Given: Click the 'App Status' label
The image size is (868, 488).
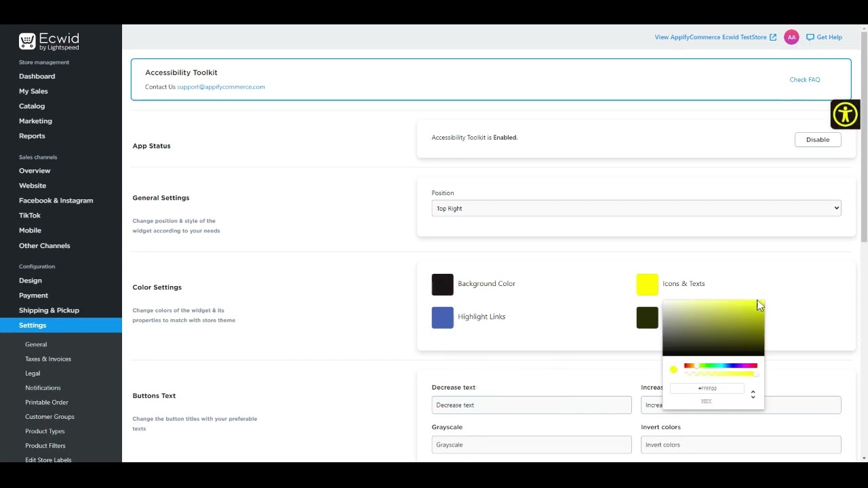Looking at the screenshot, I should (x=151, y=146).
